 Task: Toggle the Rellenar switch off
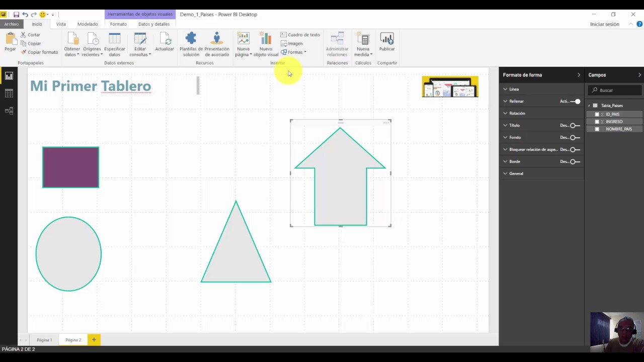(575, 102)
